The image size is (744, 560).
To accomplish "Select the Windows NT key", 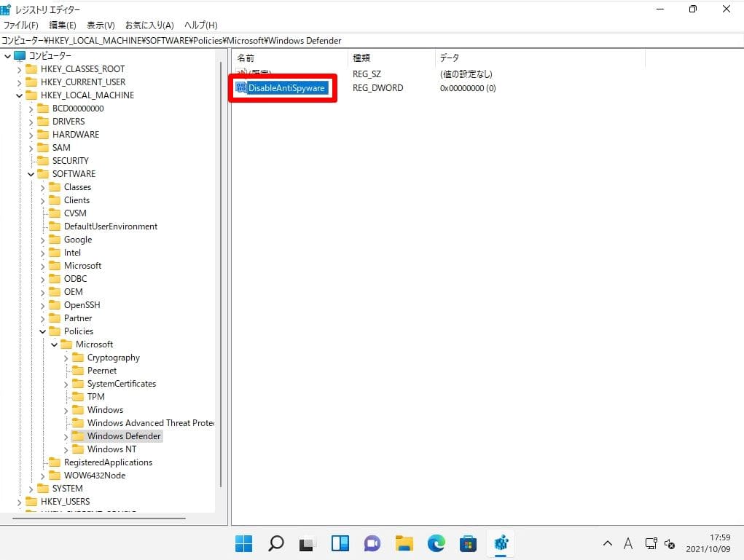I will [111, 449].
